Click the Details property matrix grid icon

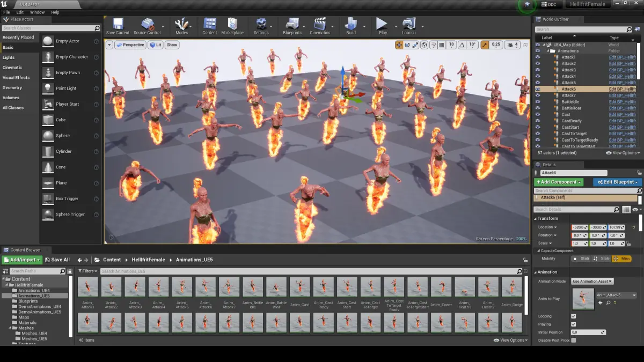click(x=627, y=209)
